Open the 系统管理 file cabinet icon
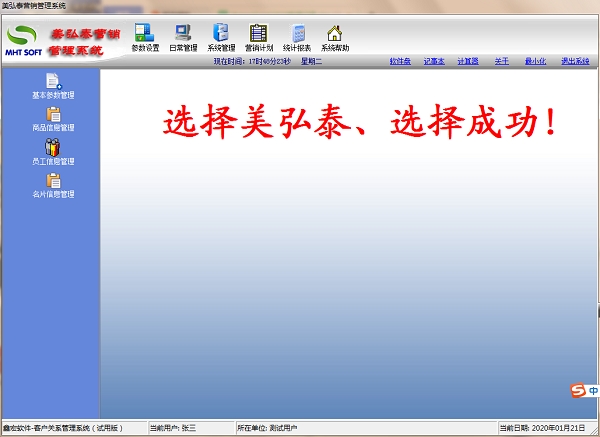Image resolution: width=600 pixels, height=437 pixels. pos(221,38)
